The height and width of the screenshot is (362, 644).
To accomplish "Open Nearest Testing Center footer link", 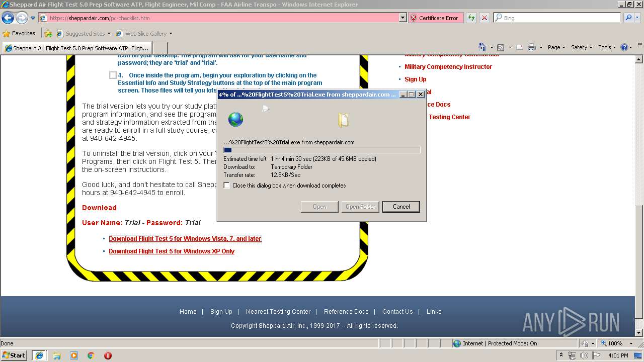I will point(278,312).
